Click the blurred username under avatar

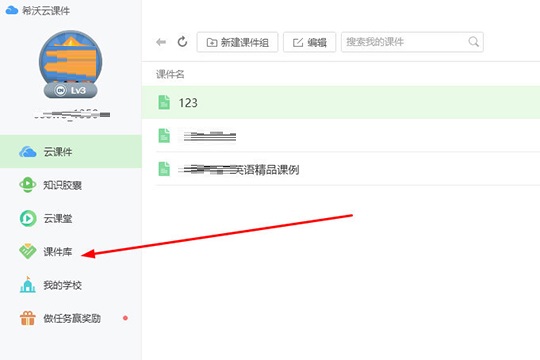(72, 114)
